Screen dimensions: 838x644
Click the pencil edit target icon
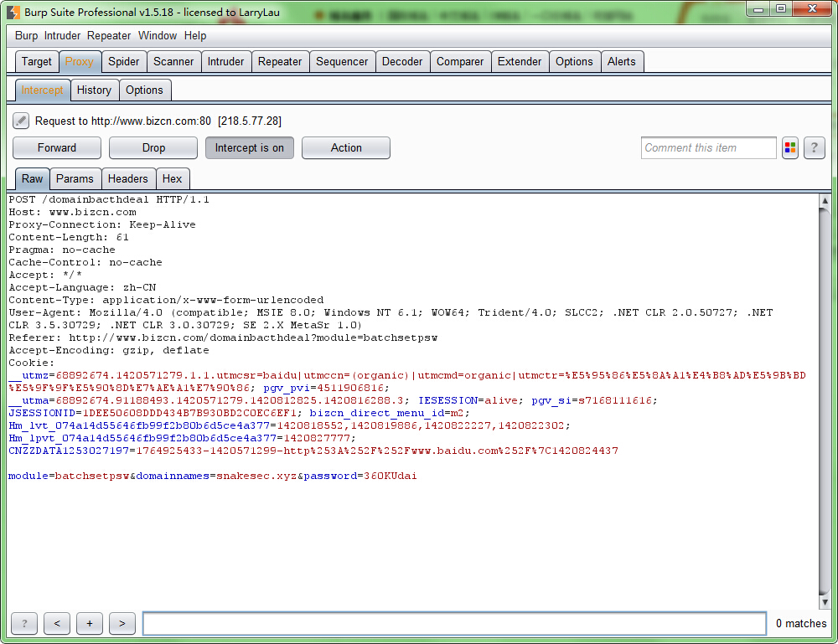pos(21,121)
